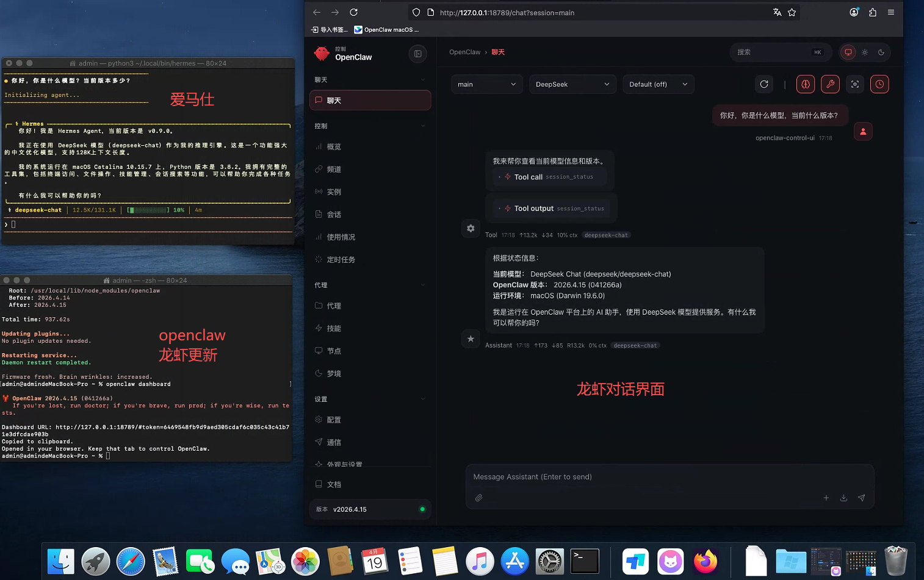Click the context usage bar in Hermes terminal
924x580 pixels.
tap(148, 210)
